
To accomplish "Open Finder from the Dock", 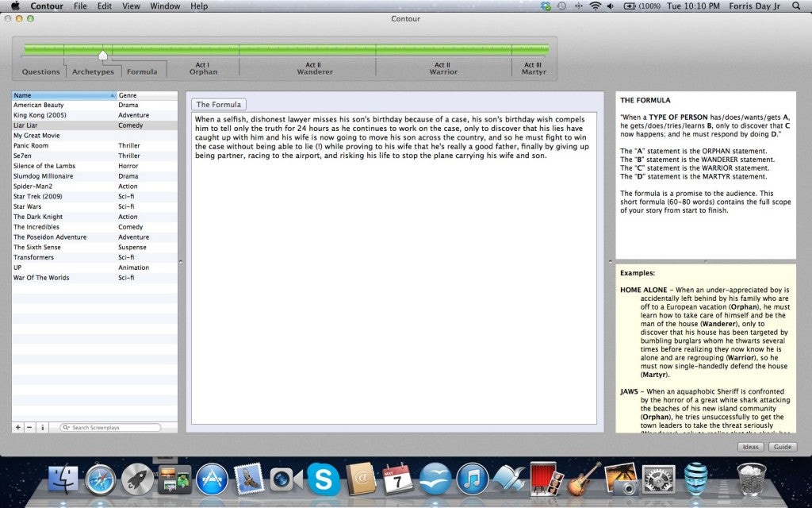I will pyautogui.click(x=63, y=479).
